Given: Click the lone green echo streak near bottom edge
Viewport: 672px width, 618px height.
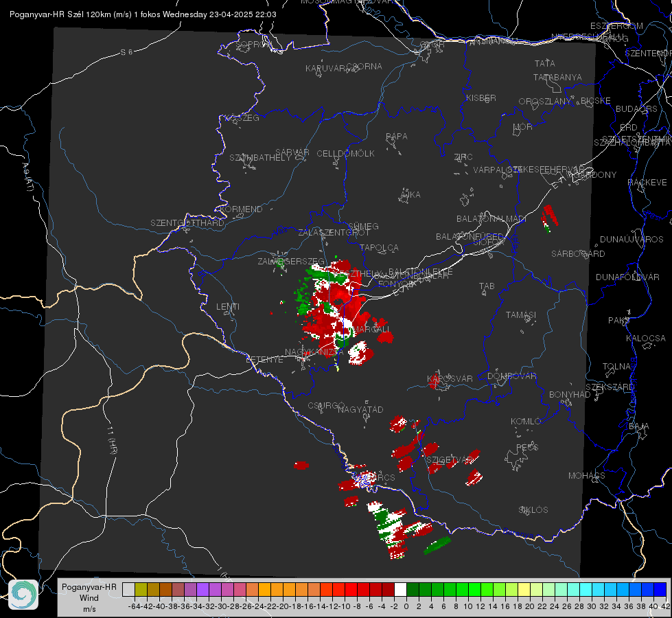Looking at the screenshot, I should [437, 545].
